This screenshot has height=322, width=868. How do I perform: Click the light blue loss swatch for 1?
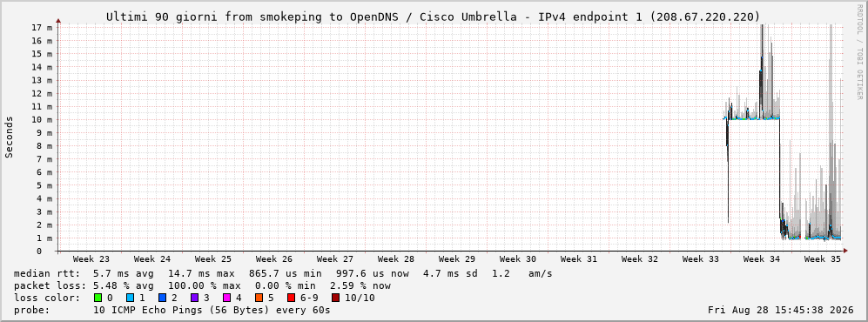coord(130,299)
